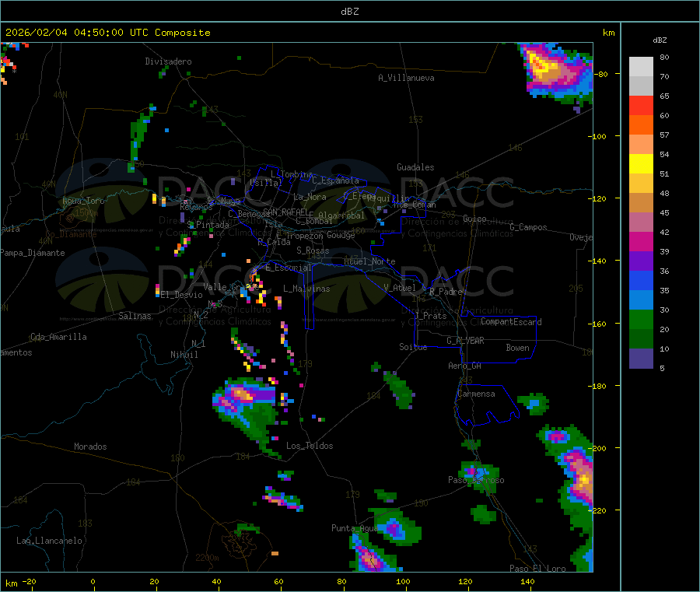Select the V_Atuel map label
The image size is (700, 592).
[400, 288]
